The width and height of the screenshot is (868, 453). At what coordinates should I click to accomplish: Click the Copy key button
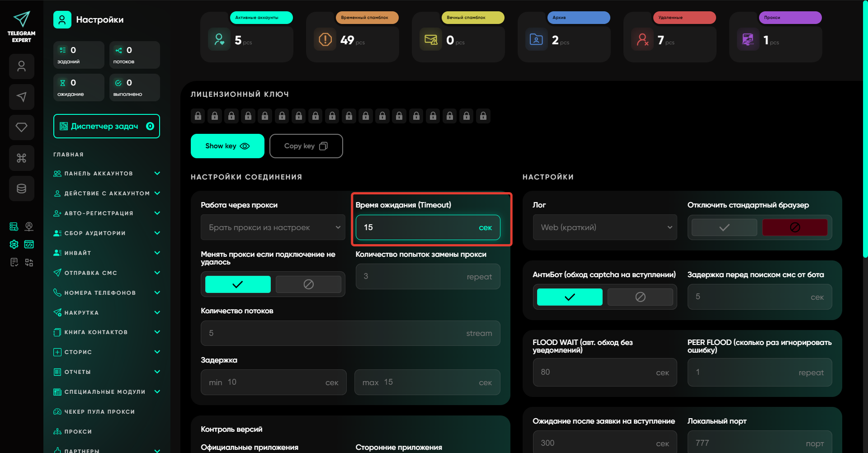(x=306, y=146)
